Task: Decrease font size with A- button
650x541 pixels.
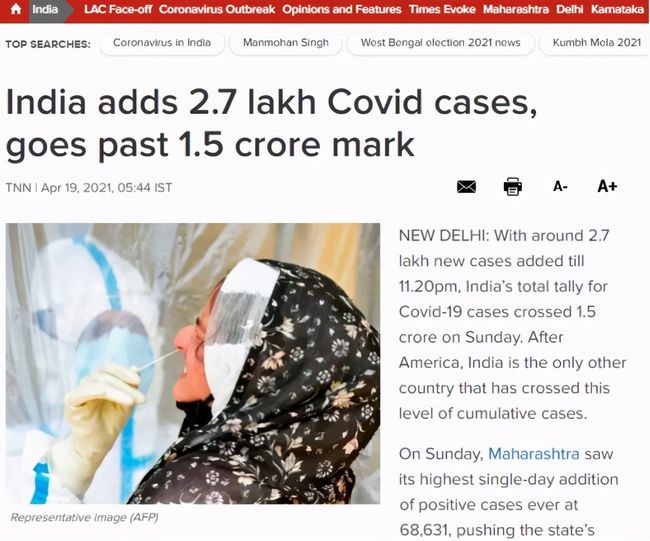Action: [560, 187]
